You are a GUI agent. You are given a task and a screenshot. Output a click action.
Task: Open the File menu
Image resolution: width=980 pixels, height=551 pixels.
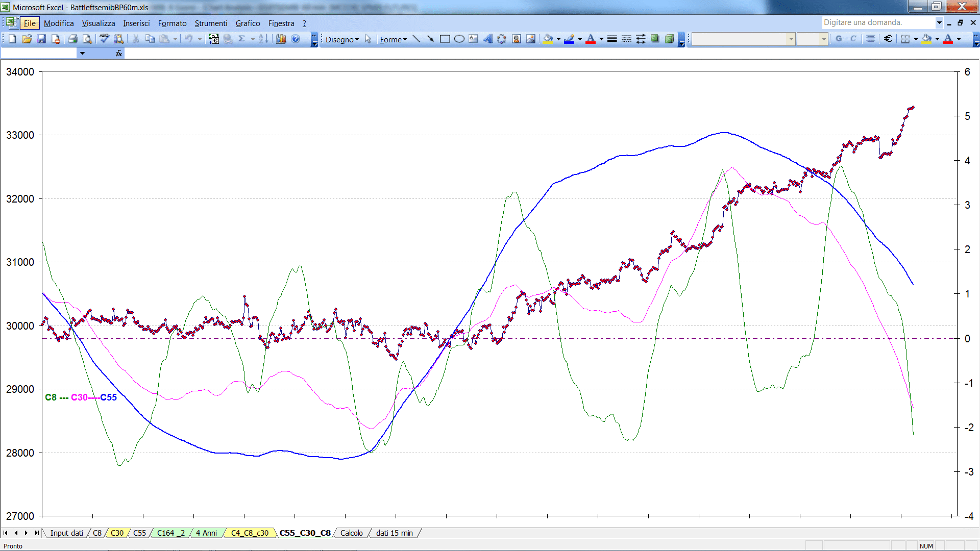point(30,23)
